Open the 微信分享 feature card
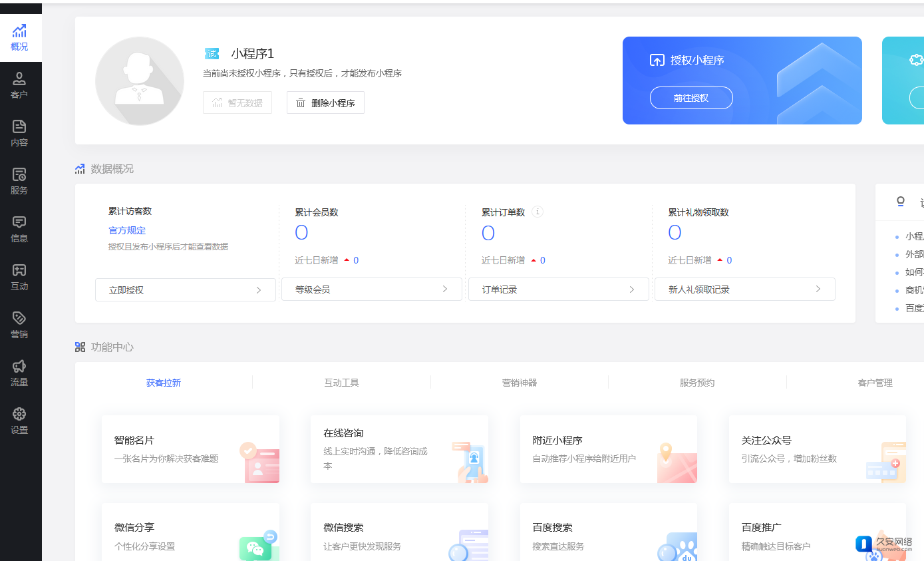Viewport: 924px width, 561px height. tap(190, 532)
